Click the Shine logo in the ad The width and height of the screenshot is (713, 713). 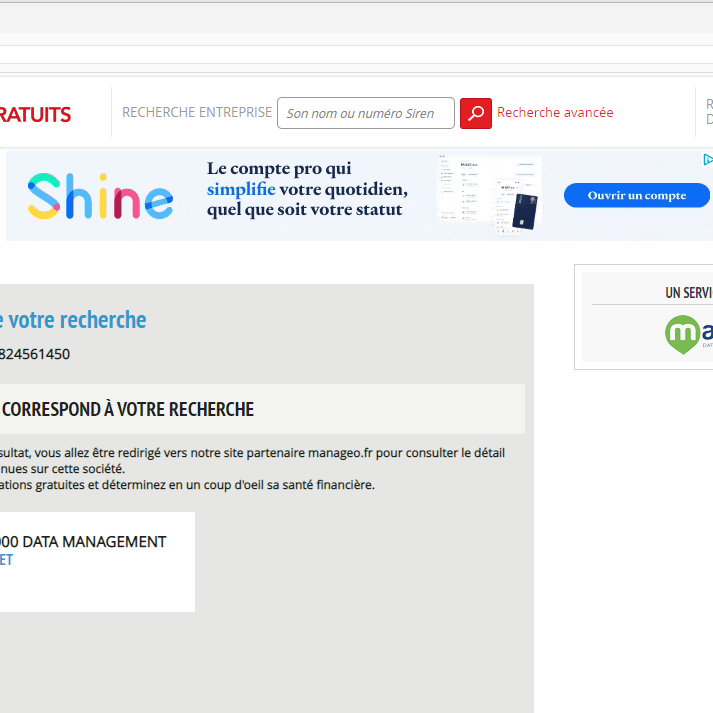pyautogui.click(x=100, y=196)
